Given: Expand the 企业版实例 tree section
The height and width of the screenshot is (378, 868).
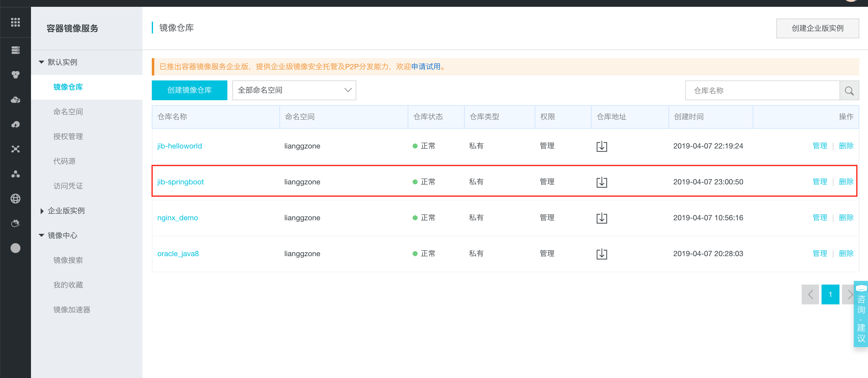Looking at the screenshot, I should 42,211.
